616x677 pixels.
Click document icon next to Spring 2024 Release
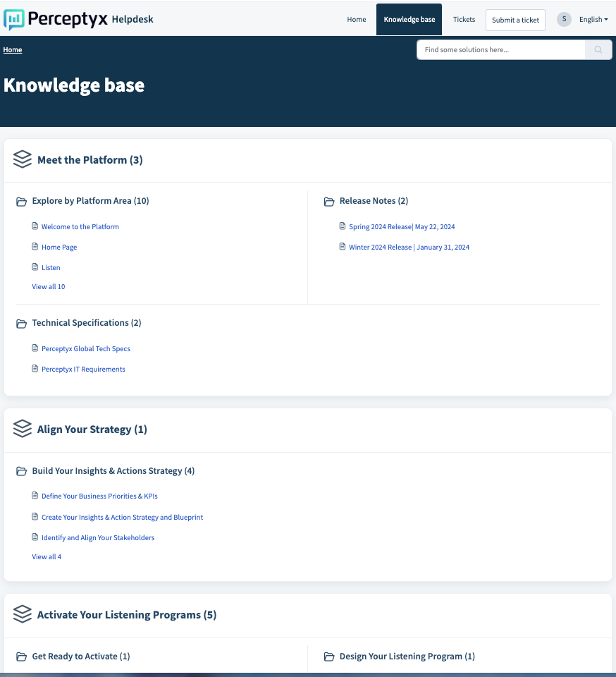[x=342, y=226]
